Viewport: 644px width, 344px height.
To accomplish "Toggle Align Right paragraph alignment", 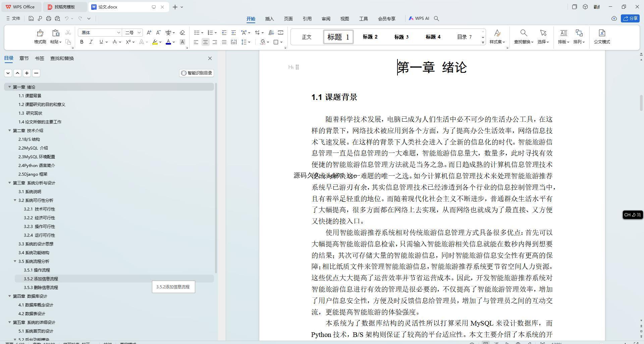I will click(215, 42).
